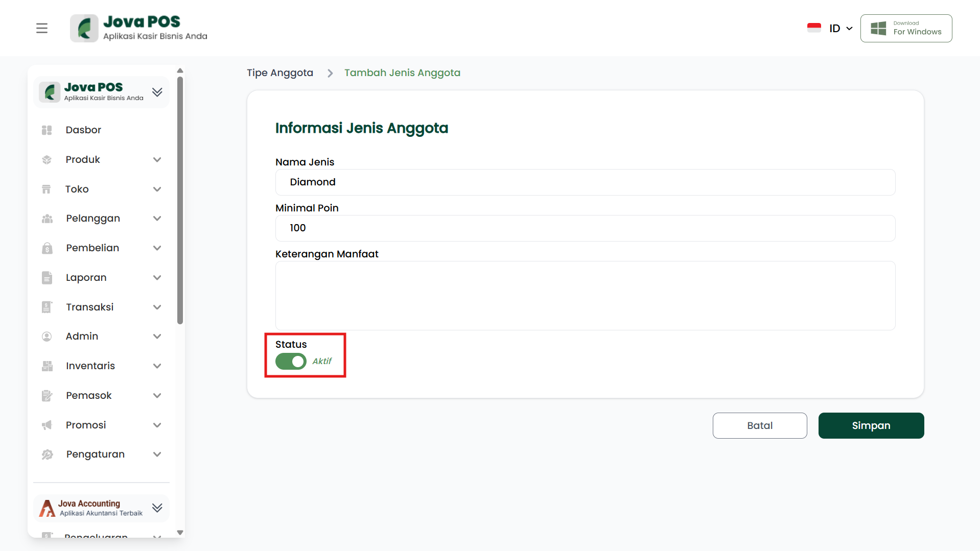Screen dimensions: 980x551
Task: Expand the Transaksi submenu chevron
Action: (157, 307)
